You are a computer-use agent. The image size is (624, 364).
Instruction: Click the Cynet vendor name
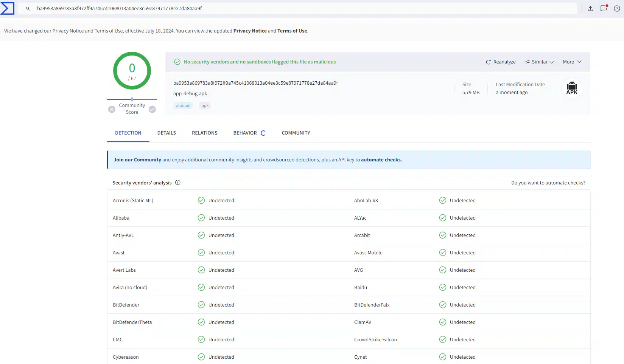click(x=361, y=357)
